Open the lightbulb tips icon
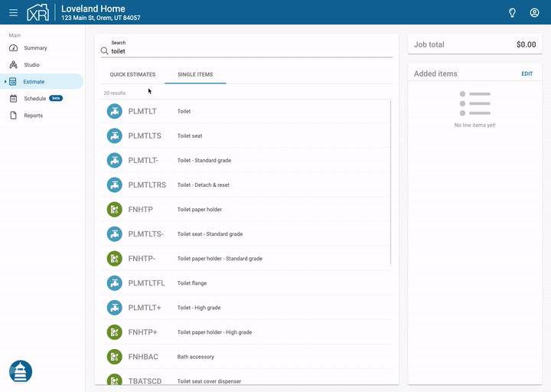Image resolution: width=551 pixels, height=392 pixels. click(512, 13)
